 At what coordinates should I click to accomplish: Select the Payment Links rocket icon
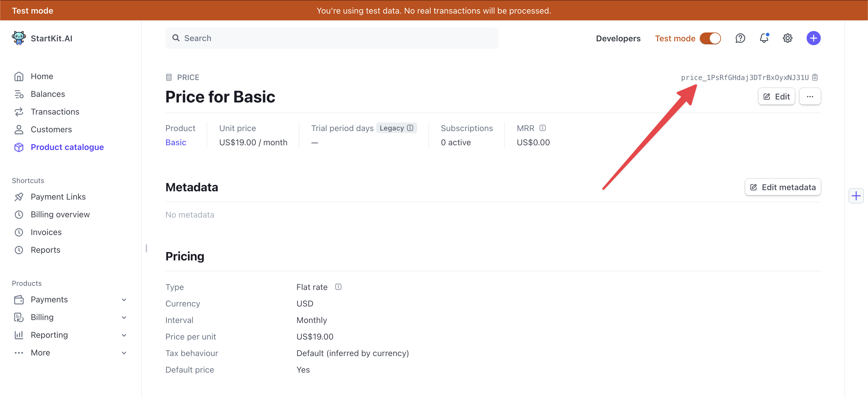coord(19,196)
